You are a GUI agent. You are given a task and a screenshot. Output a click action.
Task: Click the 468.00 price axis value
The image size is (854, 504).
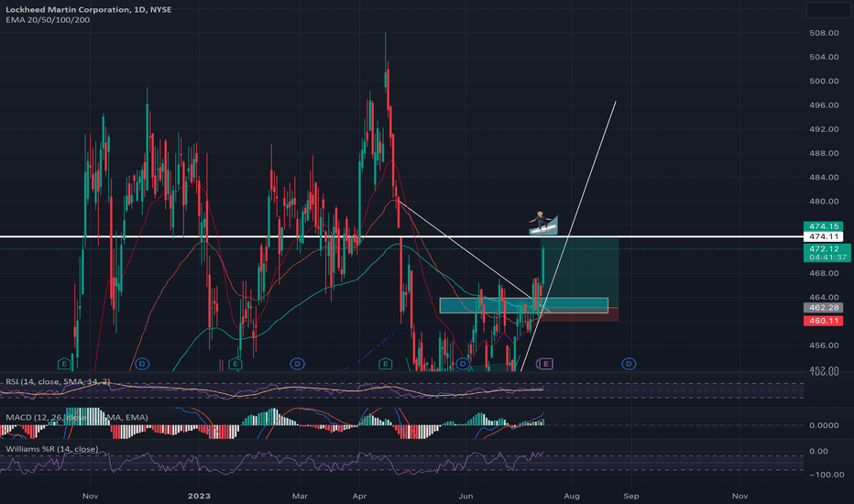click(x=824, y=273)
